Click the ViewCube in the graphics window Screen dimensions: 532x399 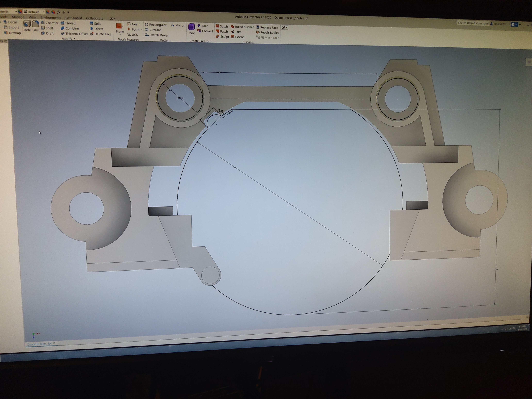[528, 62]
